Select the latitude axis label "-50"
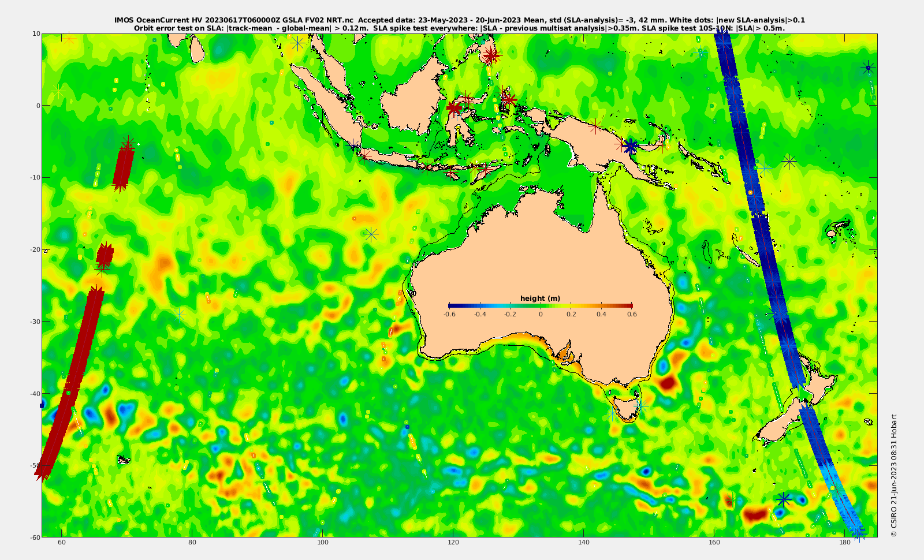The width and height of the screenshot is (924, 560). pyautogui.click(x=34, y=465)
